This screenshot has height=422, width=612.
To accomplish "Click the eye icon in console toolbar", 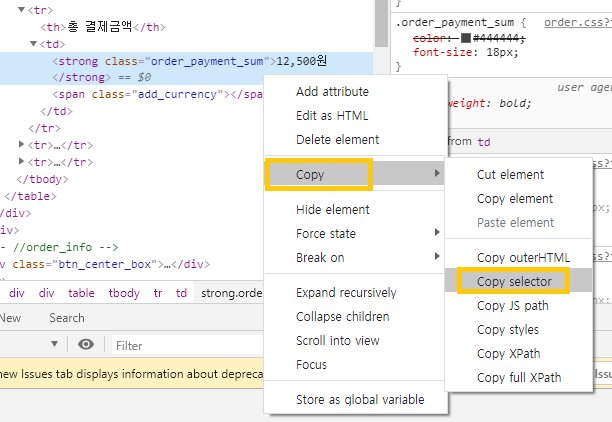I will click(x=86, y=344).
